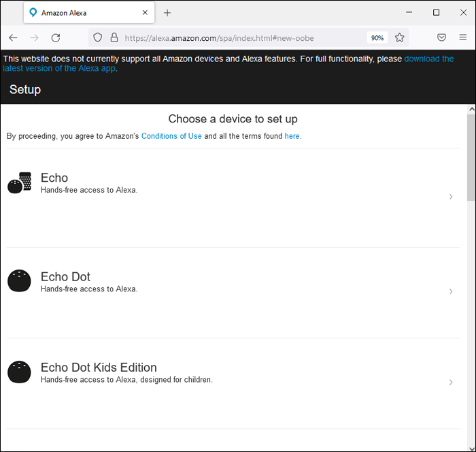Minimize the Firefox window

(409, 12)
